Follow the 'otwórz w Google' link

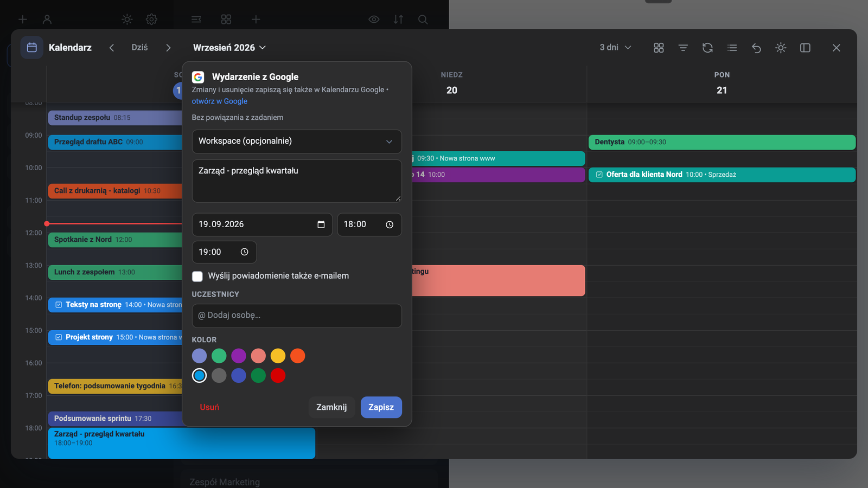tap(220, 101)
